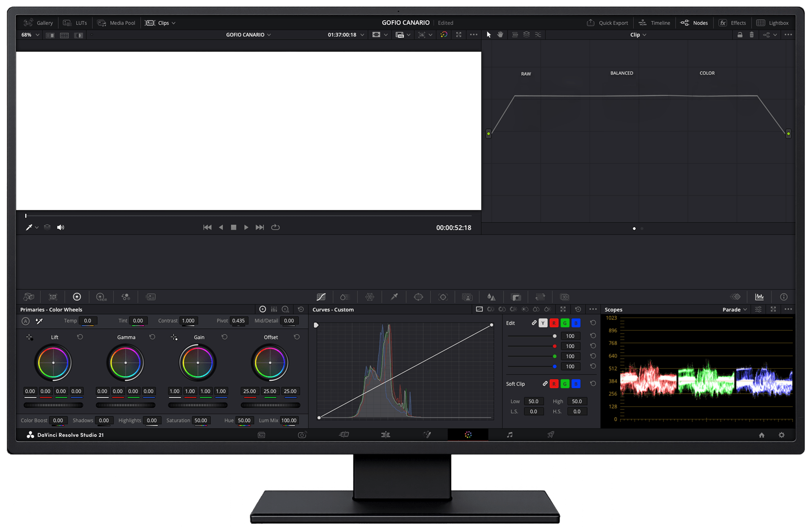This screenshot has width=812, height=528.
Task: Open the RGB Mixer palette icon
Action: pyautogui.click(x=126, y=297)
